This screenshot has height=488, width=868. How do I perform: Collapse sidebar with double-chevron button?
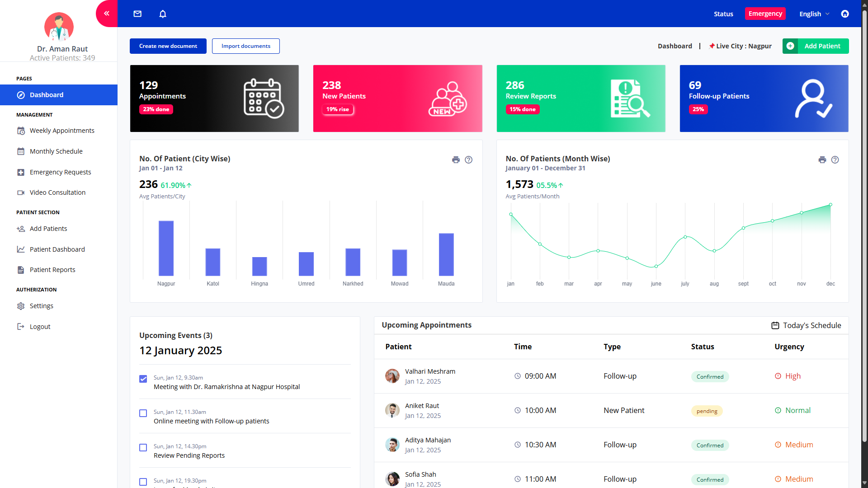point(107,14)
